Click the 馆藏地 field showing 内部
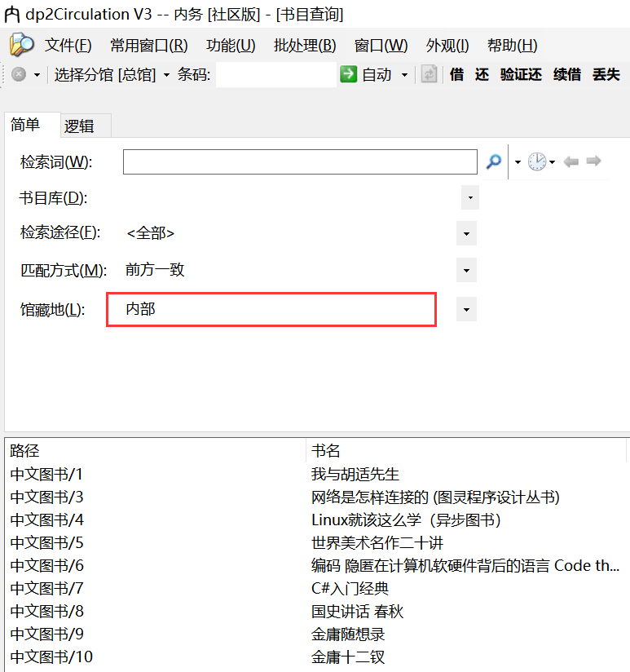The image size is (630, 672). pyautogui.click(x=271, y=309)
